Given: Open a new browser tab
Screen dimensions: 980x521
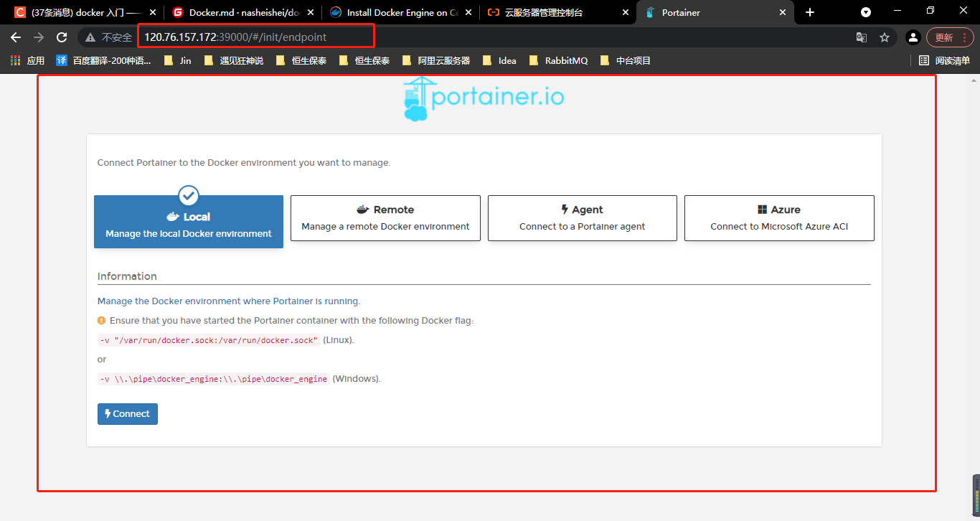Looking at the screenshot, I should [x=810, y=12].
